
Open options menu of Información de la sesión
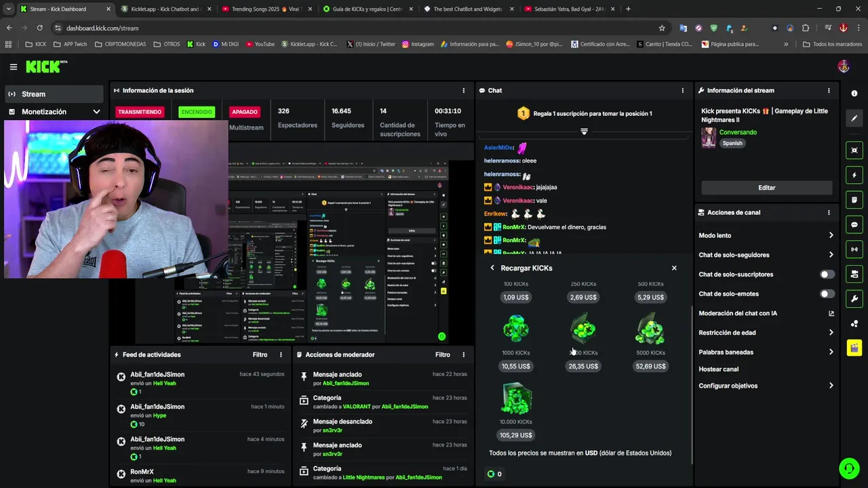(x=464, y=90)
